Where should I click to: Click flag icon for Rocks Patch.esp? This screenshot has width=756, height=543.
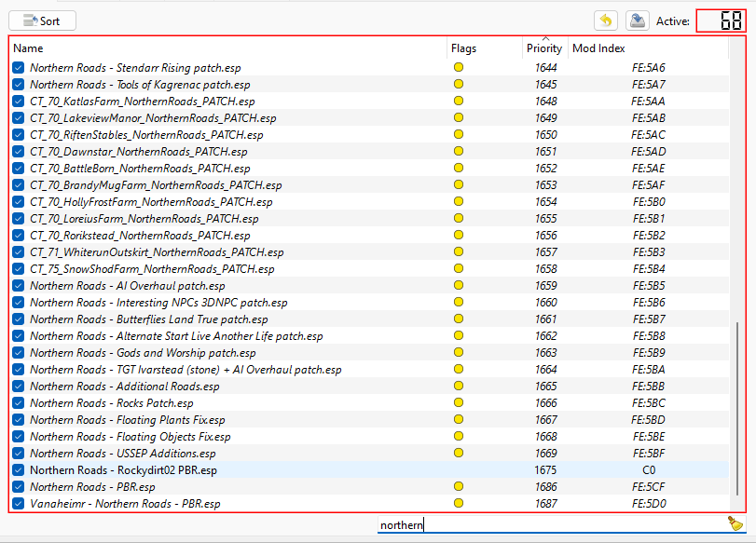pos(459,402)
